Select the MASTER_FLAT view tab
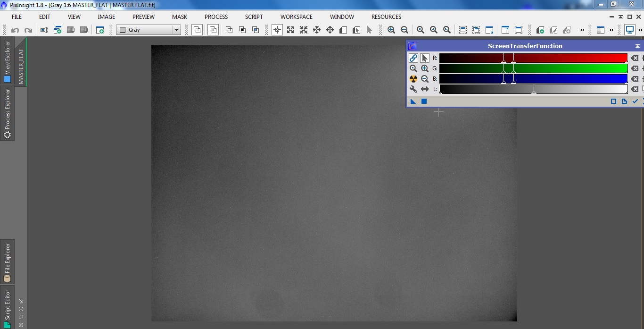The image size is (644, 329). [21, 62]
